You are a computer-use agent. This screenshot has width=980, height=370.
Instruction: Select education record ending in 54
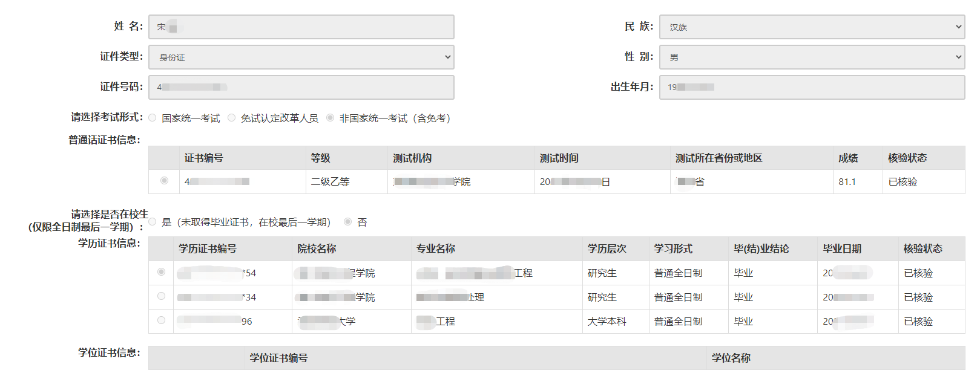[161, 272]
